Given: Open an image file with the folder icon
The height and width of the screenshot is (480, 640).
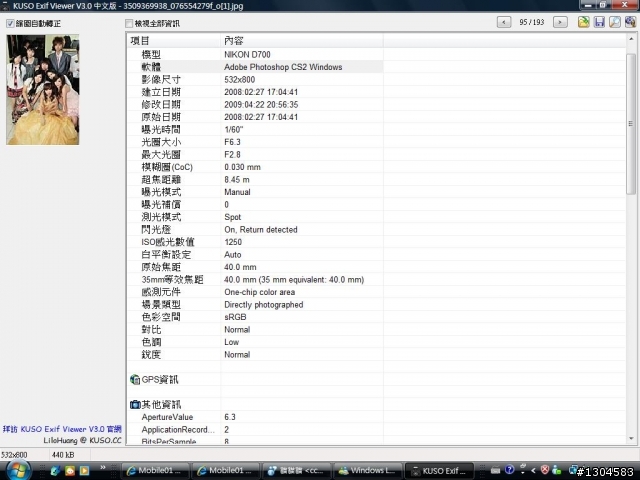Looking at the screenshot, I should click(x=584, y=22).
